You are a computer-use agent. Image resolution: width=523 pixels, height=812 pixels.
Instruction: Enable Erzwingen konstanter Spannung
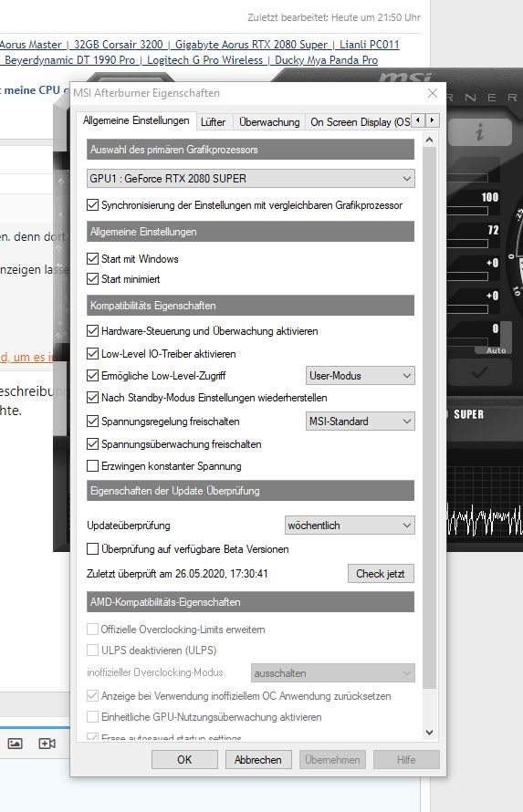click(x=92, y=465)
